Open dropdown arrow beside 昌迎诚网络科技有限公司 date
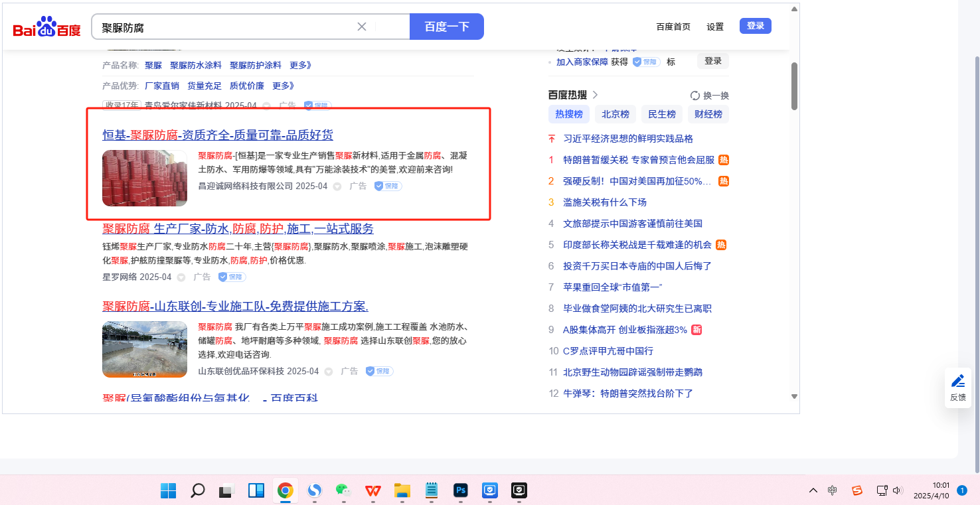980x505 pixels. coord(337,186)
